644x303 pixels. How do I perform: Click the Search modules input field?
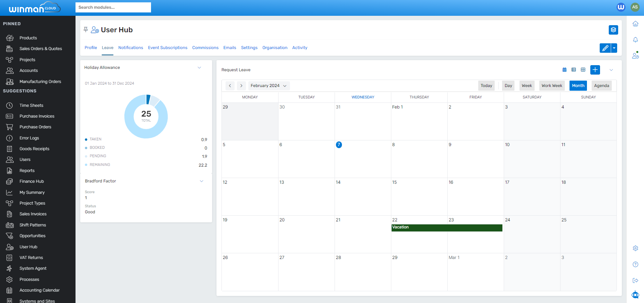coord(113,7)
